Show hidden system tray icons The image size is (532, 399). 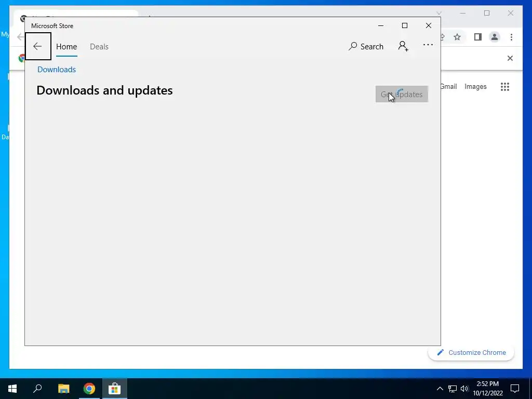(440, 389)
